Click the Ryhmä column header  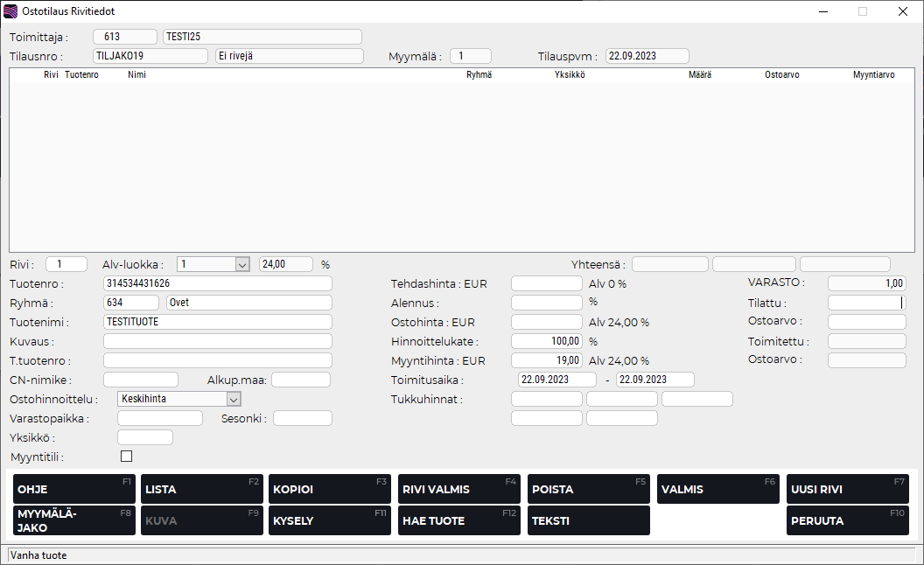point(479,75)
